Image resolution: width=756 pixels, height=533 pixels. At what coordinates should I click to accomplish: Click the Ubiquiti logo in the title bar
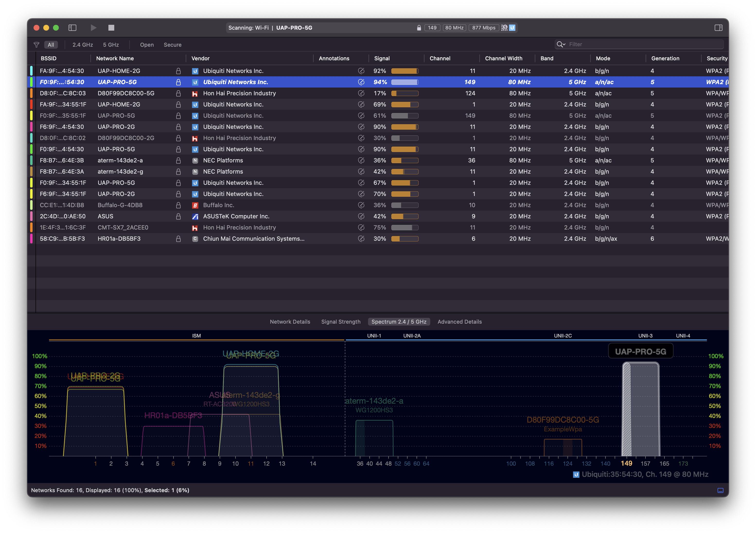[512, 28]
